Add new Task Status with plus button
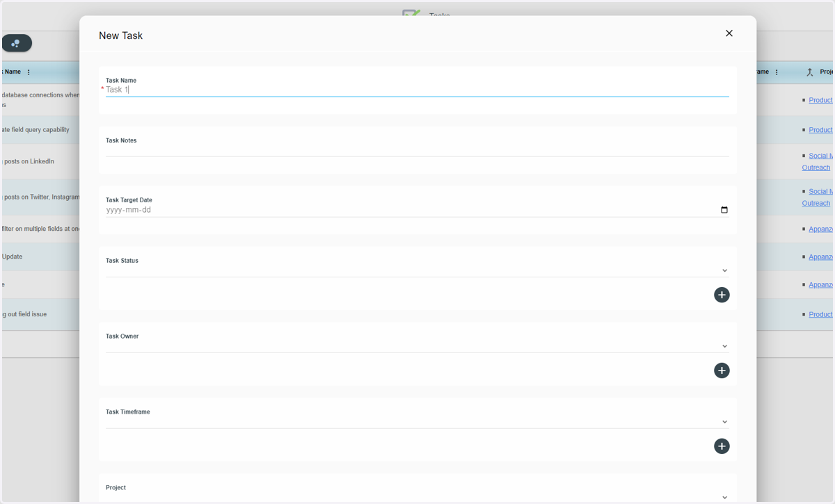This screenshot has height=504, width=835. (x=722, y=295)
